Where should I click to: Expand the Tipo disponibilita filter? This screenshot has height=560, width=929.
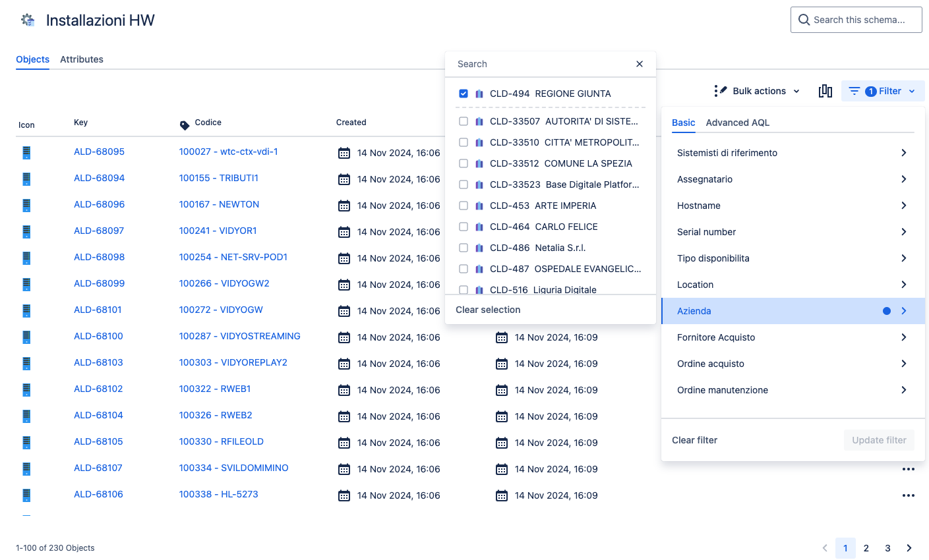[x=793, y=258]
